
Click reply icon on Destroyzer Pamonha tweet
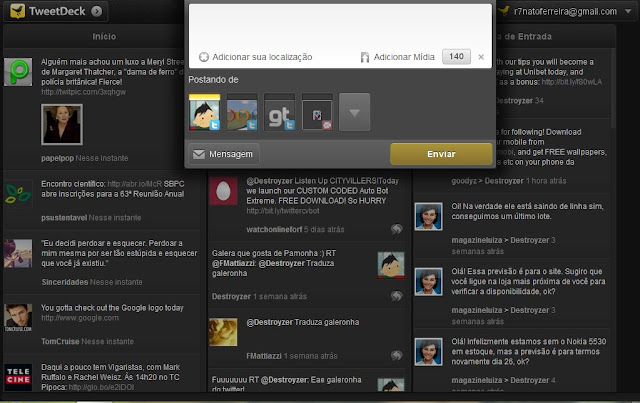click(396, 296)
